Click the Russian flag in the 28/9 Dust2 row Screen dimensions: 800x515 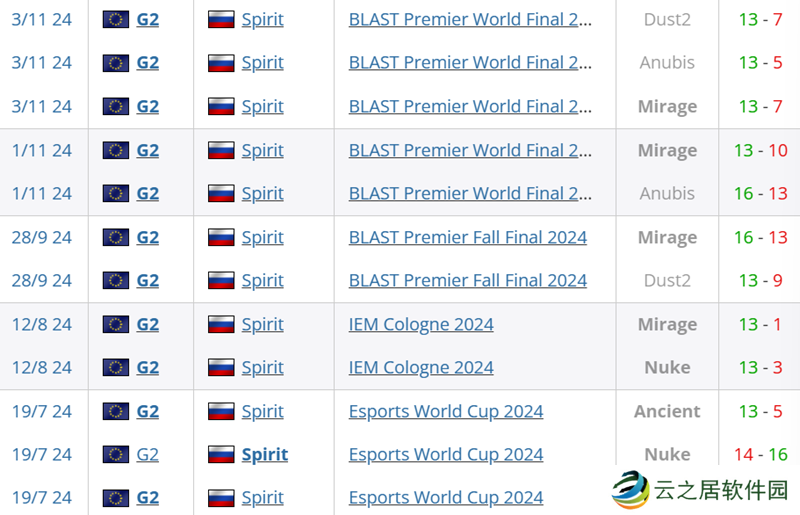221,281
